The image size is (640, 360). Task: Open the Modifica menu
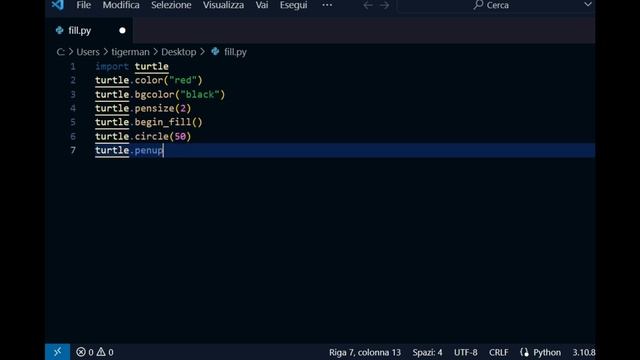point(121,5)
